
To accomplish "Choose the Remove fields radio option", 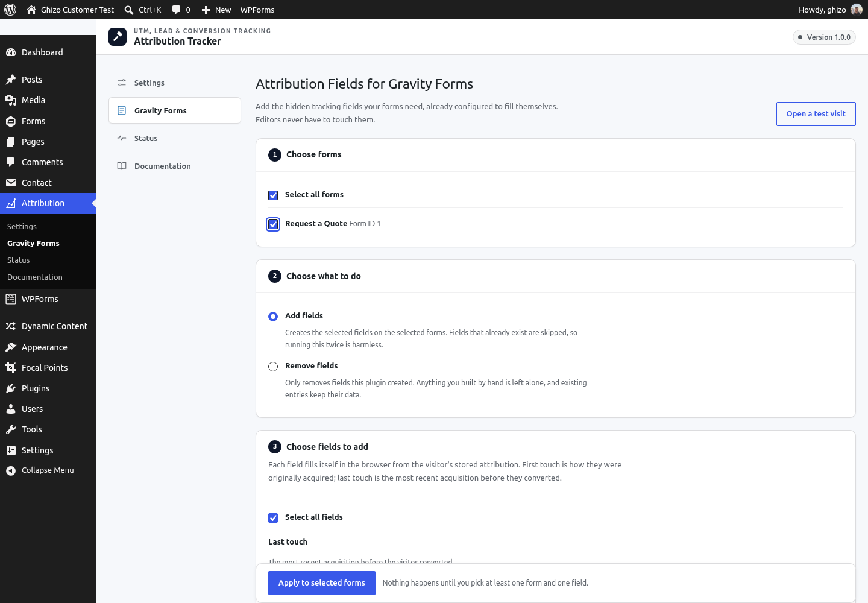I will point(273,367).
